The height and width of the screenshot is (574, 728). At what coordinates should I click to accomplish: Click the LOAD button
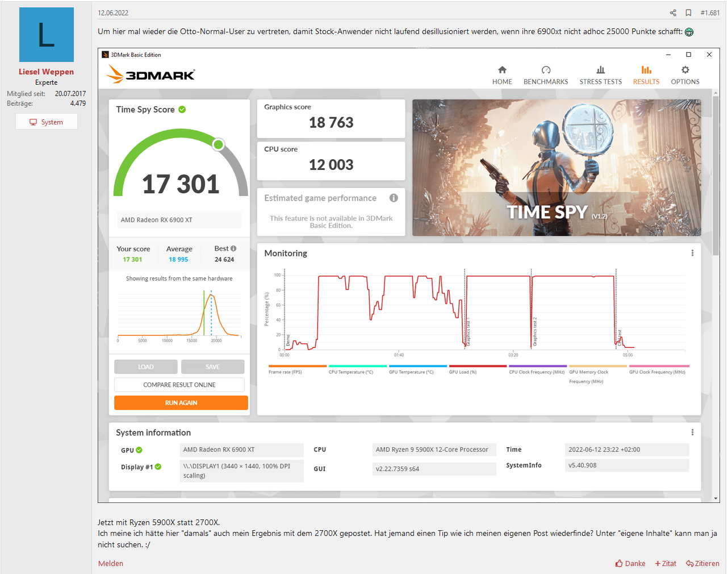point(146,367)
